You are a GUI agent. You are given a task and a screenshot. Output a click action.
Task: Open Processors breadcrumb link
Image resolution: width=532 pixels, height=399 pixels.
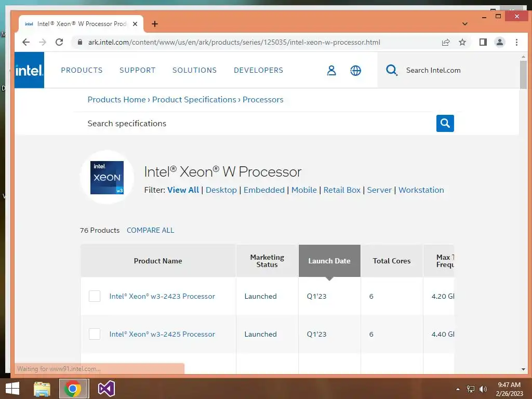click(x=263, y=99)
